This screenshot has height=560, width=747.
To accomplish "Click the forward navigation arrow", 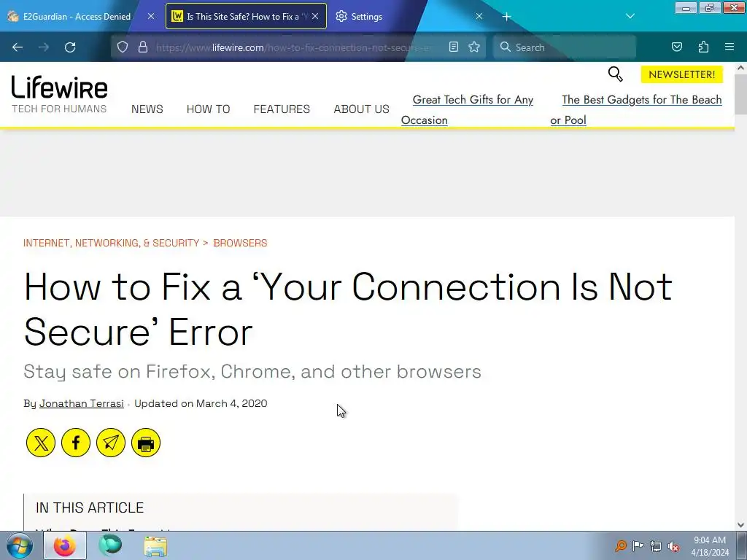I will point(44,47).
